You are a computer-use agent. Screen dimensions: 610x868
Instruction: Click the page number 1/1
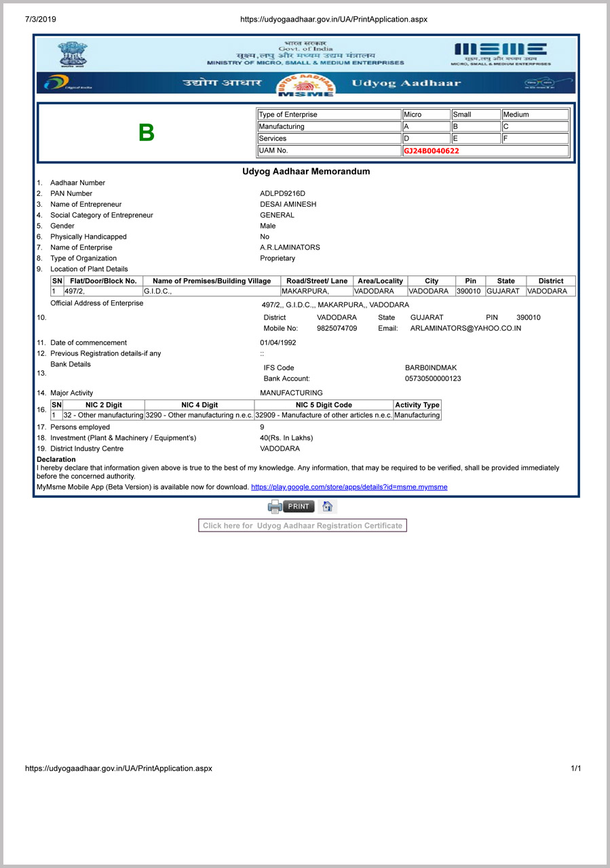click(576, 768)
